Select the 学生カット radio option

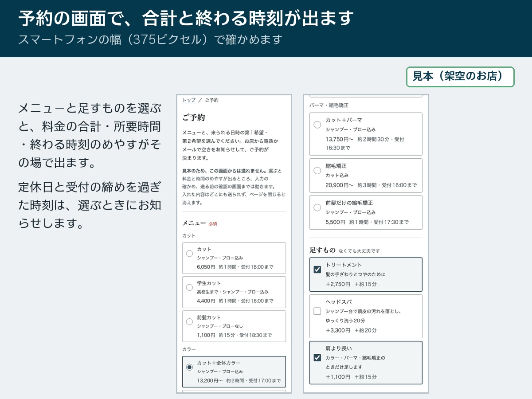[x=189, y=288]
